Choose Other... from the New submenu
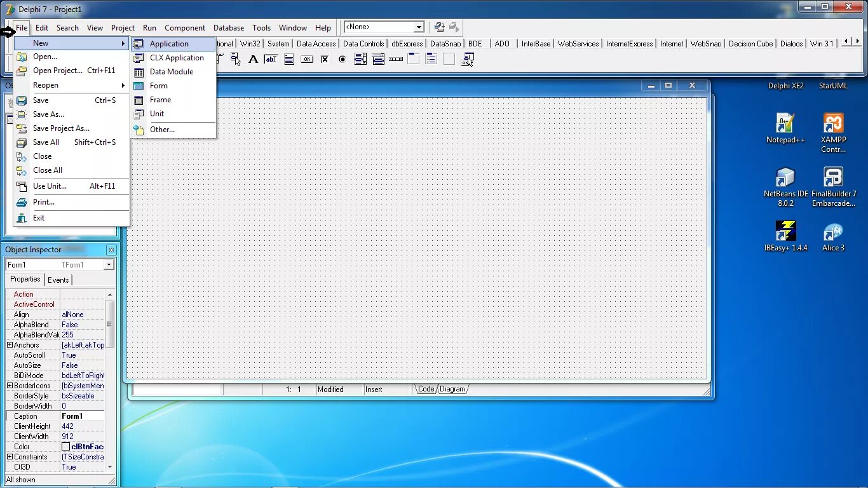Viewport: 868px width, 488px height. [173, 130]
